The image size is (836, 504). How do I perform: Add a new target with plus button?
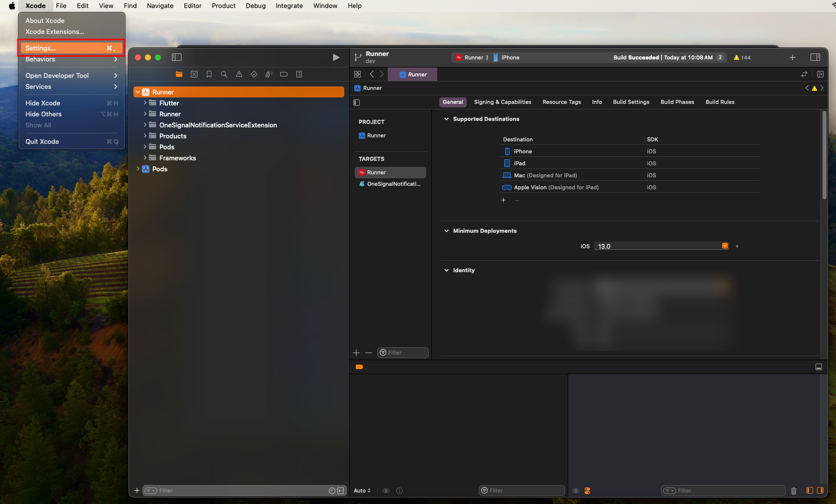356,353
